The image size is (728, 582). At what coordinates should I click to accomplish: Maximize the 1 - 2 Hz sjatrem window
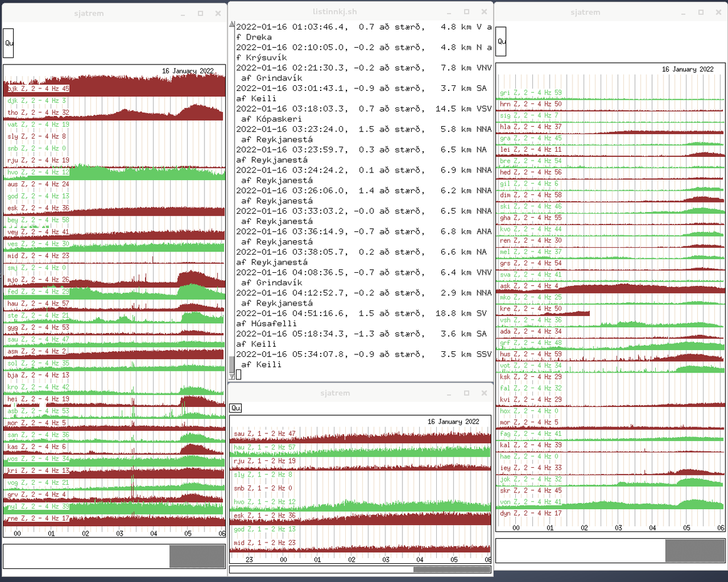(467, 393)
